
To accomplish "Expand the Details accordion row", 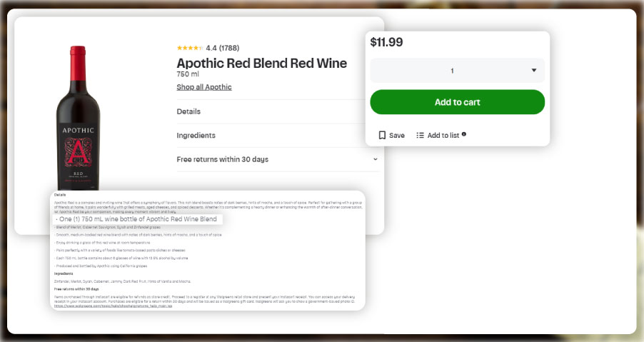I will [x=278, y=111].
